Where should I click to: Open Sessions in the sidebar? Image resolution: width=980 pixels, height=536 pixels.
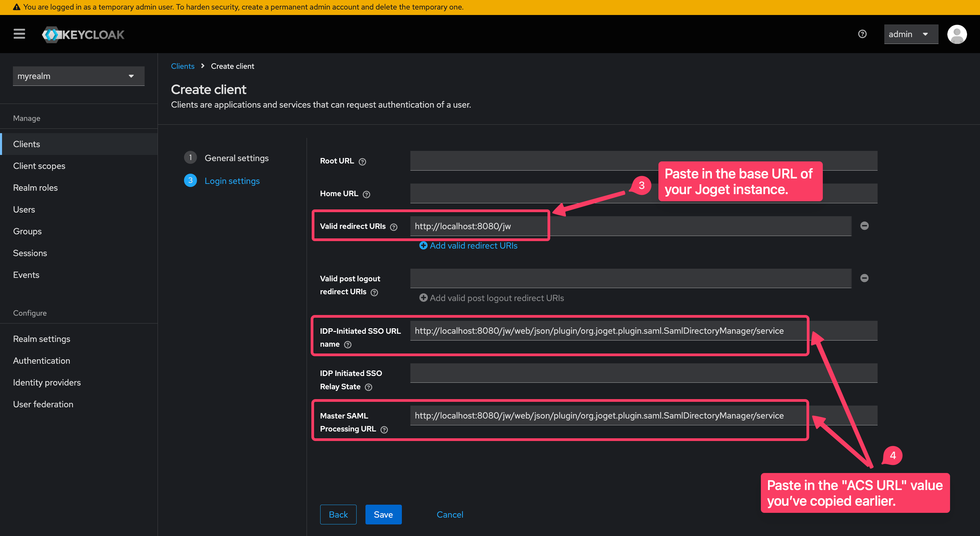(x=79, y=253)
